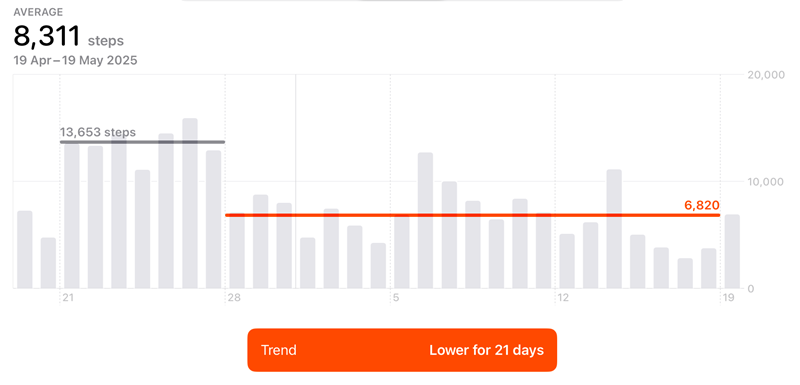This screenshot has width=800, height=385.
Task: Click the 28 date label on the axis
Action: coord(234,298)
